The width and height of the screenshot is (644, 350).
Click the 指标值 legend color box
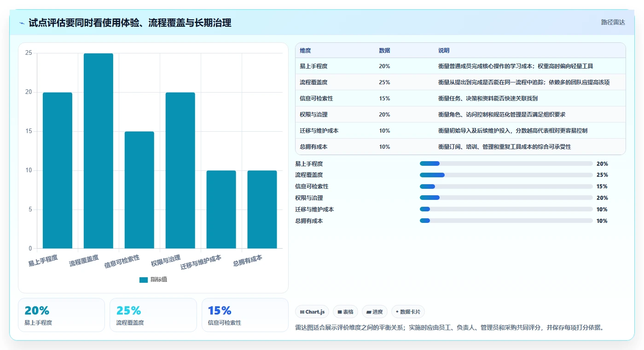click(144, 280)
